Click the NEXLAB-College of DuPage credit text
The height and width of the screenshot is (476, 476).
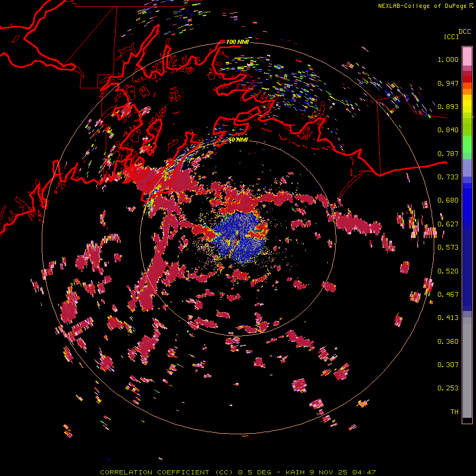point(422,6)
